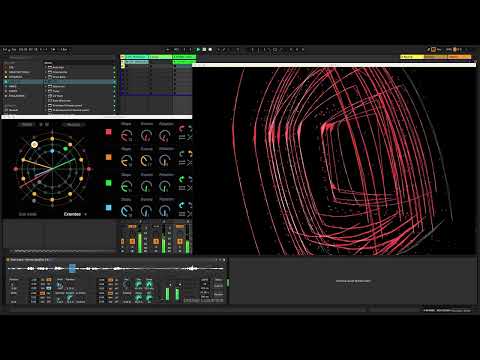
Task: Select the orange sequencer lane square
Action: [109, 157]
